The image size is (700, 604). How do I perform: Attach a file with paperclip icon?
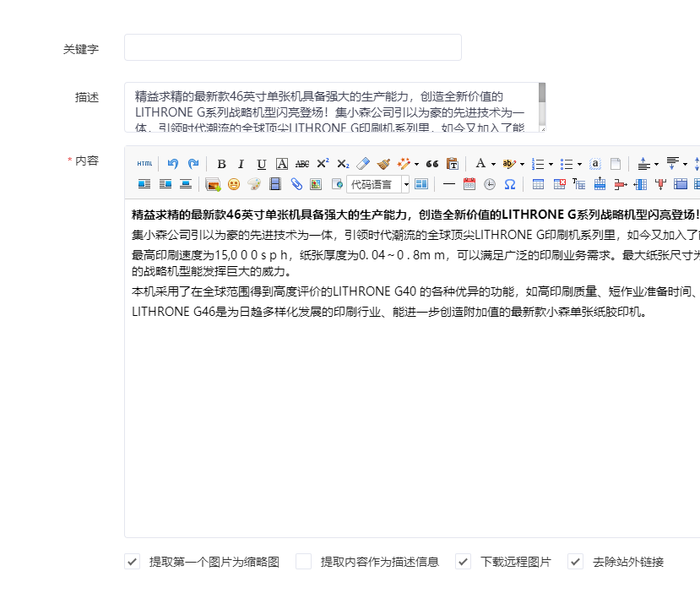click(x=296, y=184)
